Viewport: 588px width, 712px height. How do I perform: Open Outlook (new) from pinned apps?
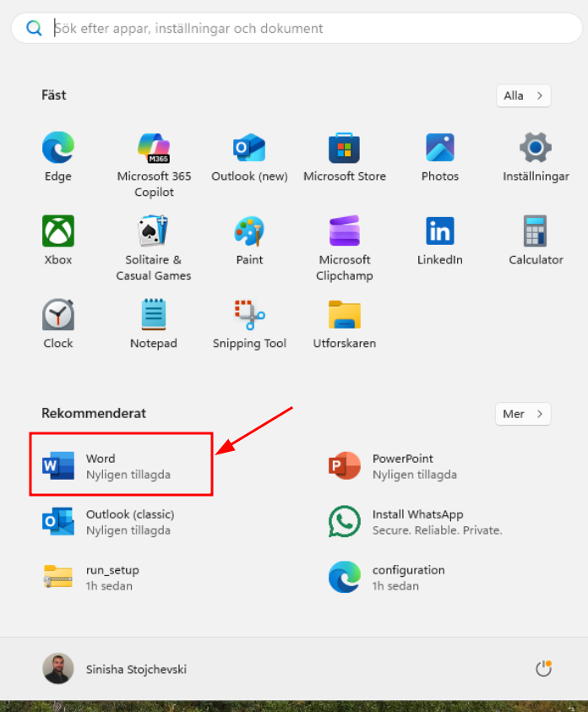pos(249,149)
